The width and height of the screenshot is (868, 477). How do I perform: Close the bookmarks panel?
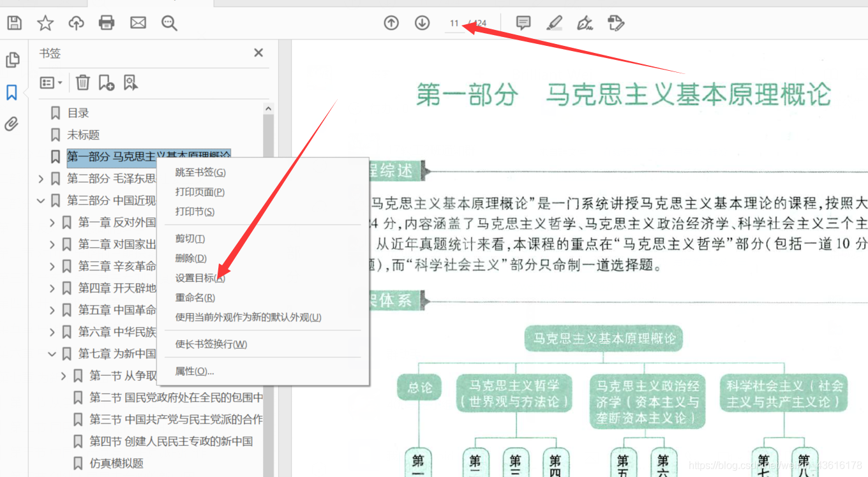[x=258, y=53]
